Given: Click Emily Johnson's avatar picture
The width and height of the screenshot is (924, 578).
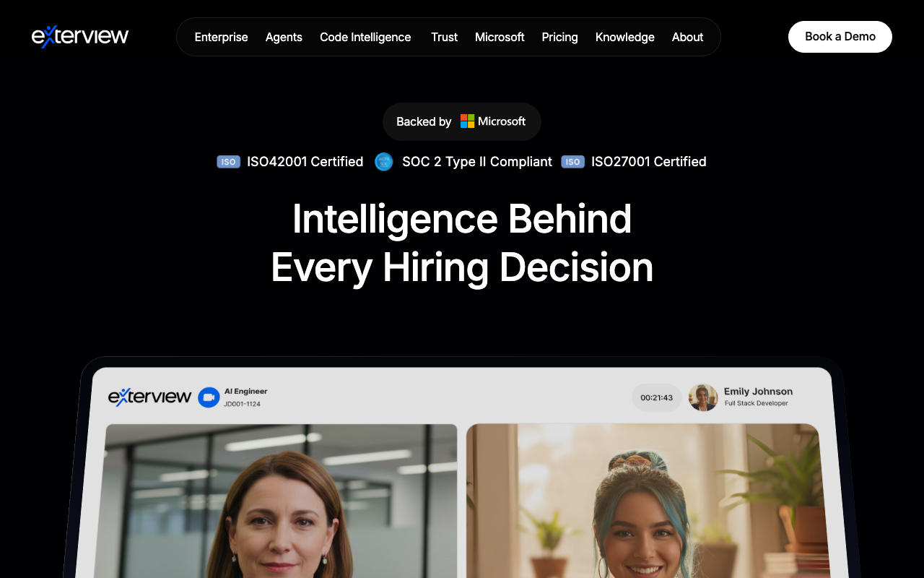Looking at the screenshot, I should (702, 397).
